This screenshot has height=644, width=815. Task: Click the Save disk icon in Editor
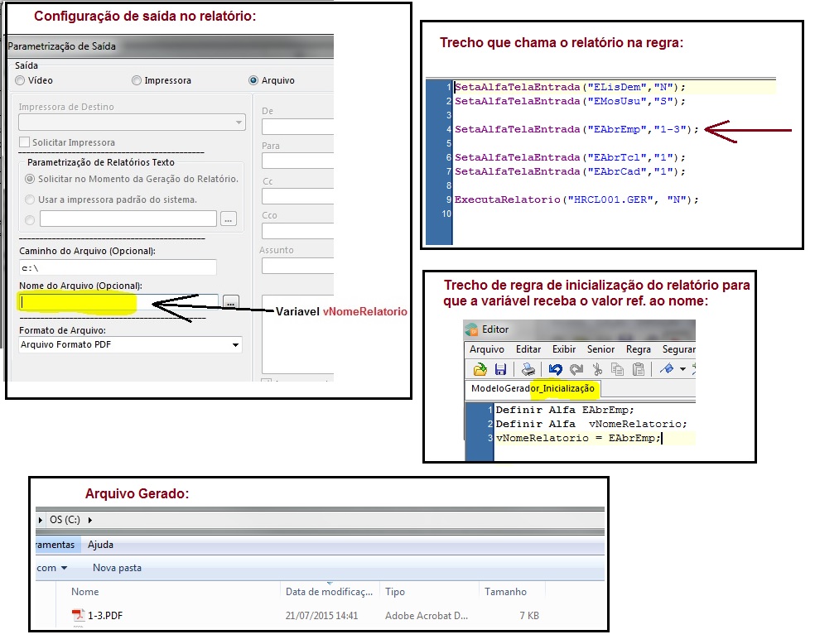(x=500, y=369)
